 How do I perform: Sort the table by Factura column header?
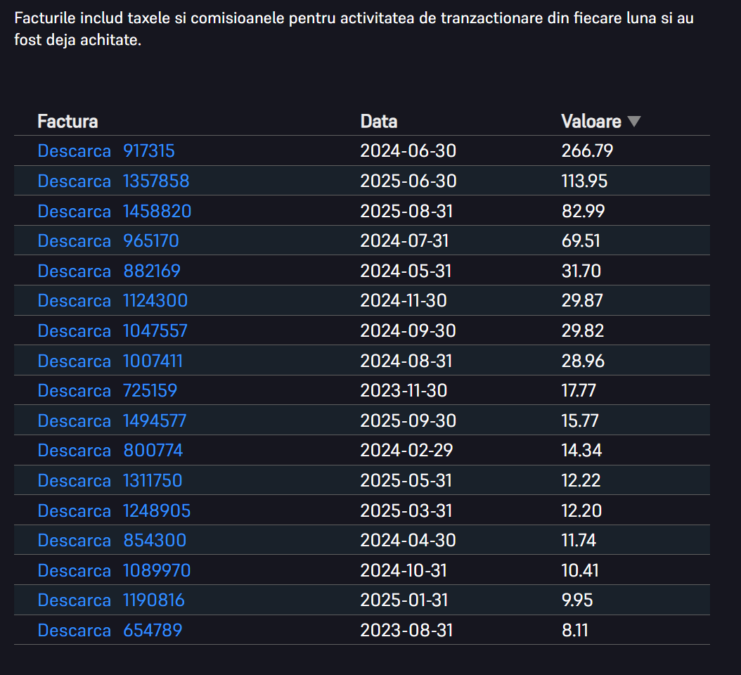coord(68,122)
